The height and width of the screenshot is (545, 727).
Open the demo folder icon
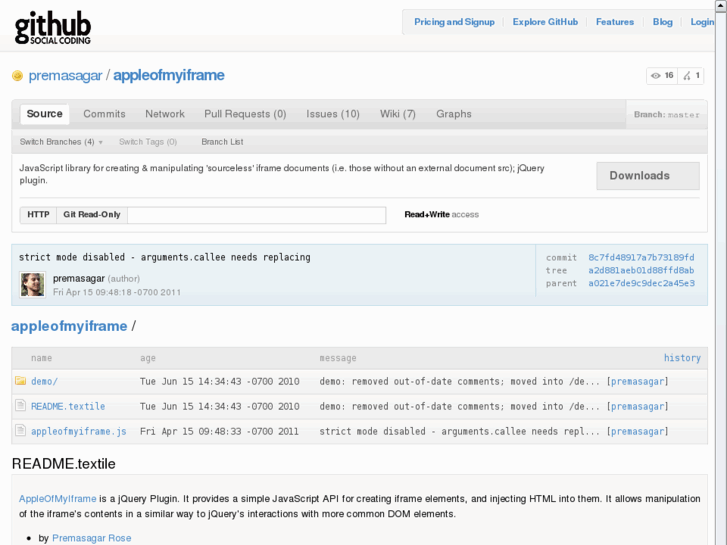pyautogui.click(x=20, y=381)
